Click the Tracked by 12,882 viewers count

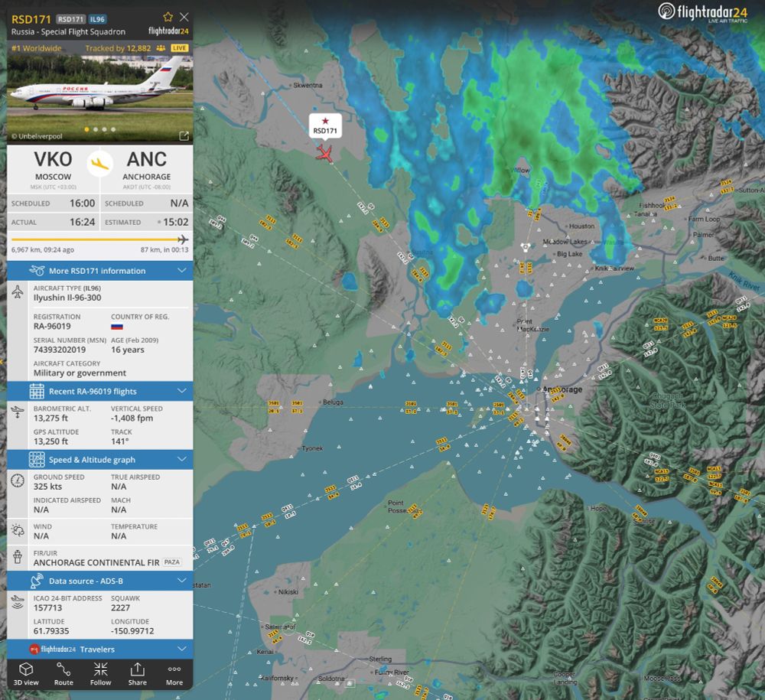118,48
